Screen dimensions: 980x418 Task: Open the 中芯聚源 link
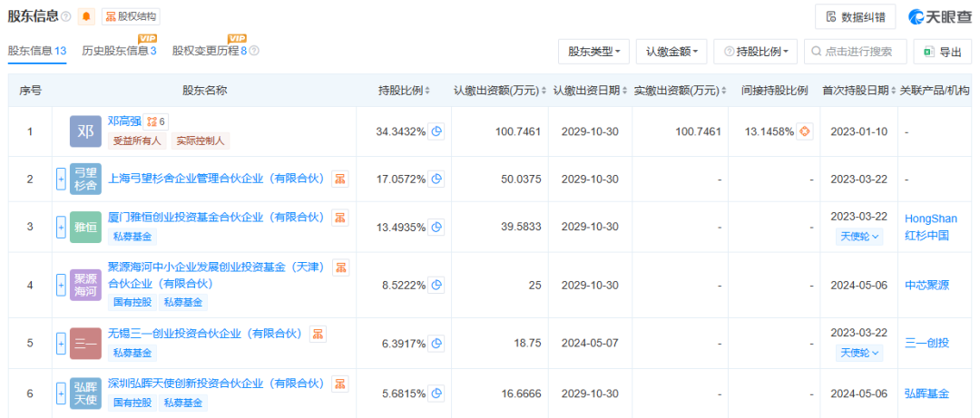926,286
